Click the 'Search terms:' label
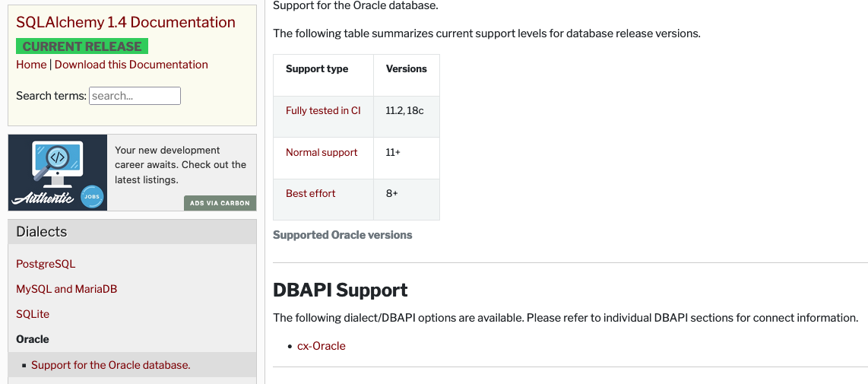 [52, 95]
